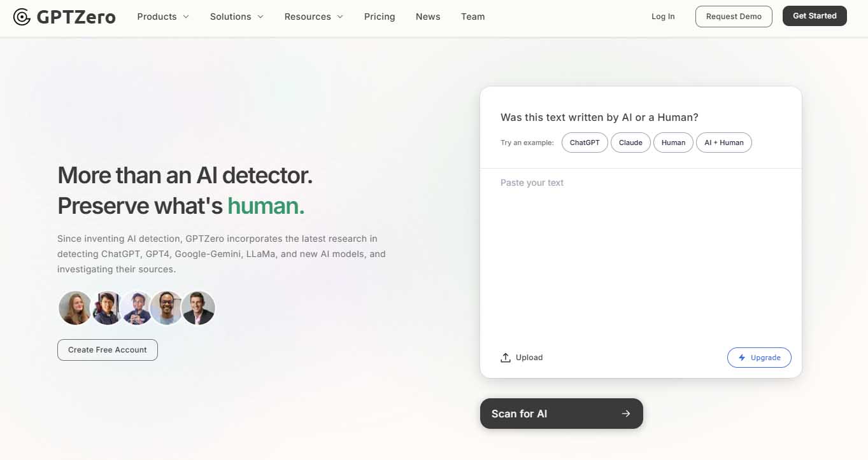The width and height of the screenshot is (868, 460).
Task: Open the Resources menu
Action: pos(314,17)
